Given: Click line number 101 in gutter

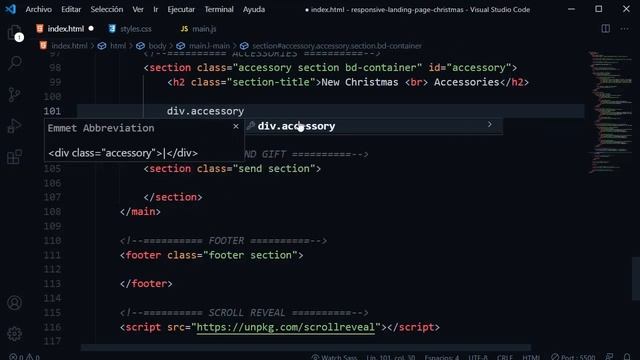Looking at the screenshot, I should 52,111.
